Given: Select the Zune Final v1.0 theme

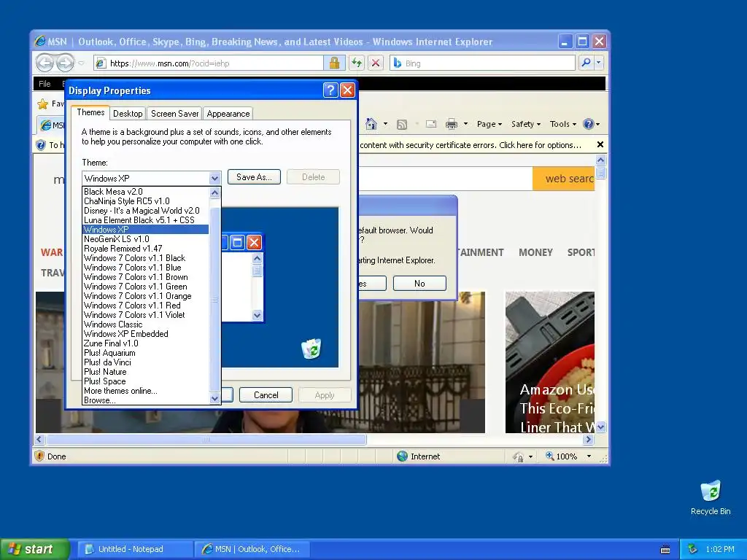Looking at the screenshot, I should tap(145, 343).
